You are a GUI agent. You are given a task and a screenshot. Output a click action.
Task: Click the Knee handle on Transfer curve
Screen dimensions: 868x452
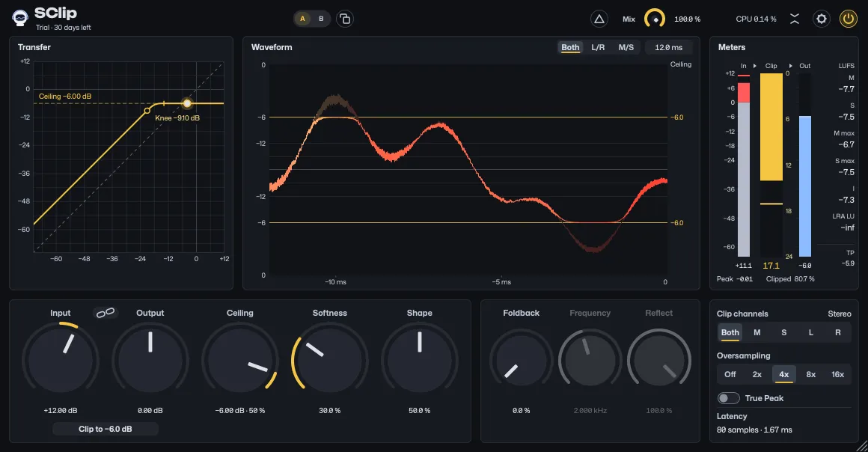(147, 111)
